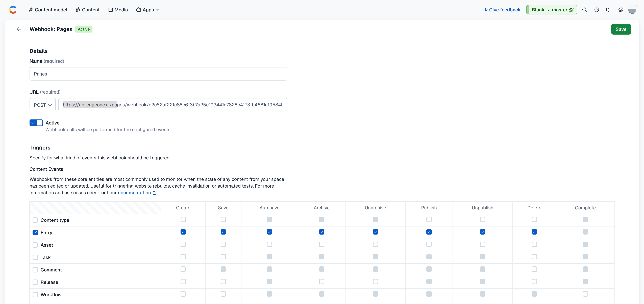Check Content type Delete checkbox
The image size is (644, 304).
pyautogui.click(x=534, y=219)
